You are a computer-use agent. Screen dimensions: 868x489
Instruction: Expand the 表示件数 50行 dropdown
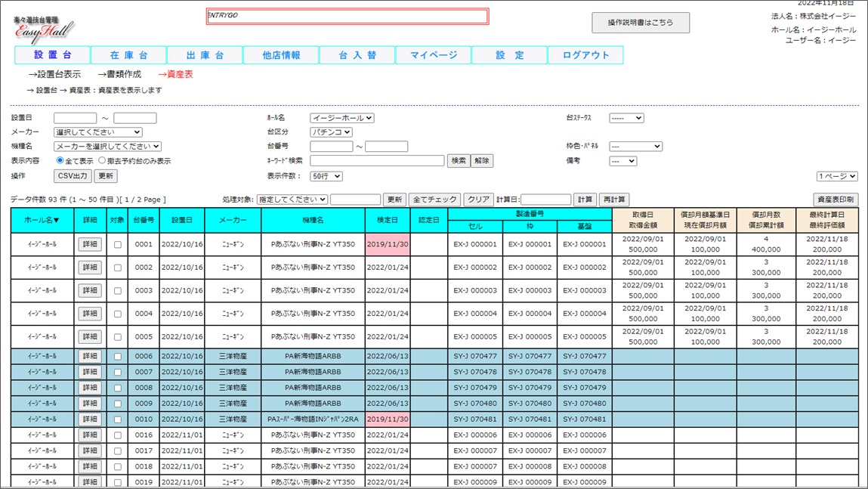click(326, 176)
